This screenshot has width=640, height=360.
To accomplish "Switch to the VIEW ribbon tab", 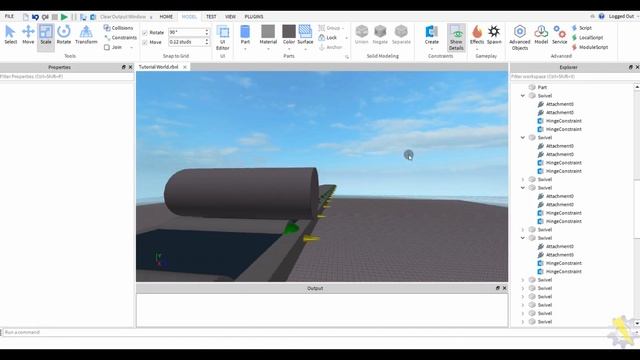I will 230,17.
